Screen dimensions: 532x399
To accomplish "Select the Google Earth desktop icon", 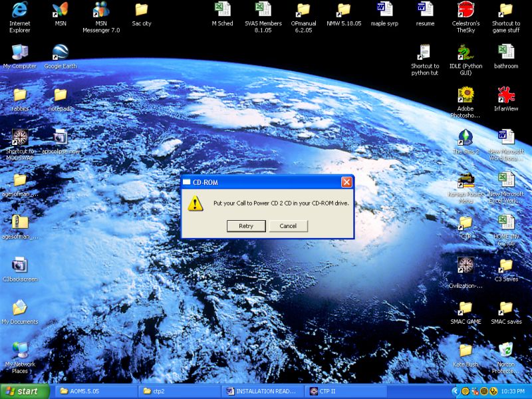I will coord(61,57).
